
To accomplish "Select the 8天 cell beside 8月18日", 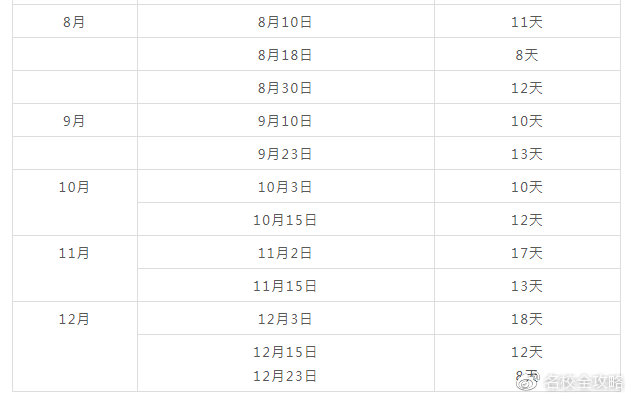I will (x=528, y=54).
